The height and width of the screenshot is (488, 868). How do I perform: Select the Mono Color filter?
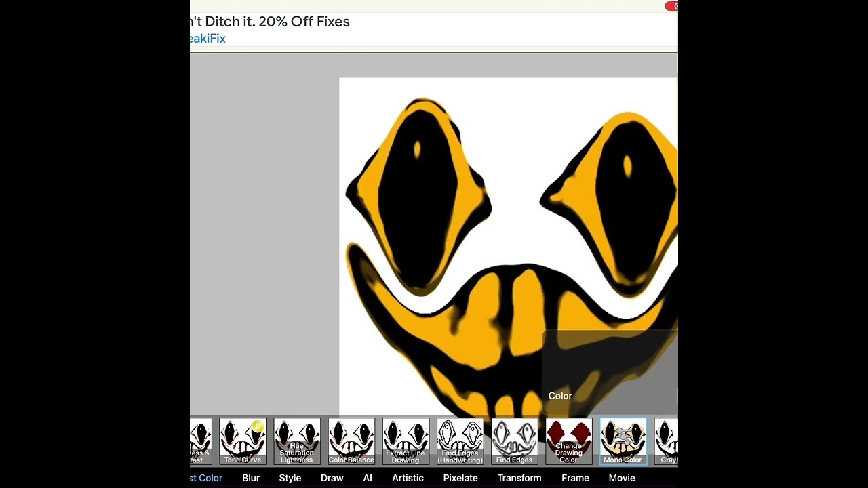click(623, 441)
